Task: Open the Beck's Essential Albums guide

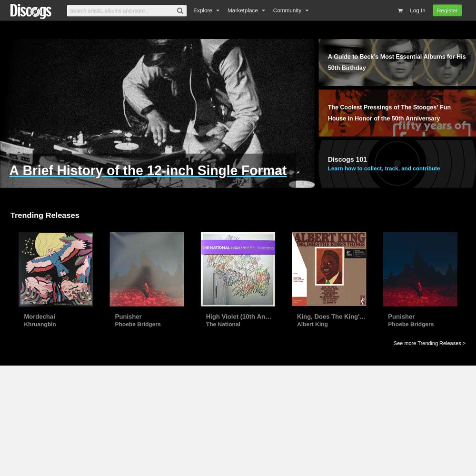Action: 397,62
